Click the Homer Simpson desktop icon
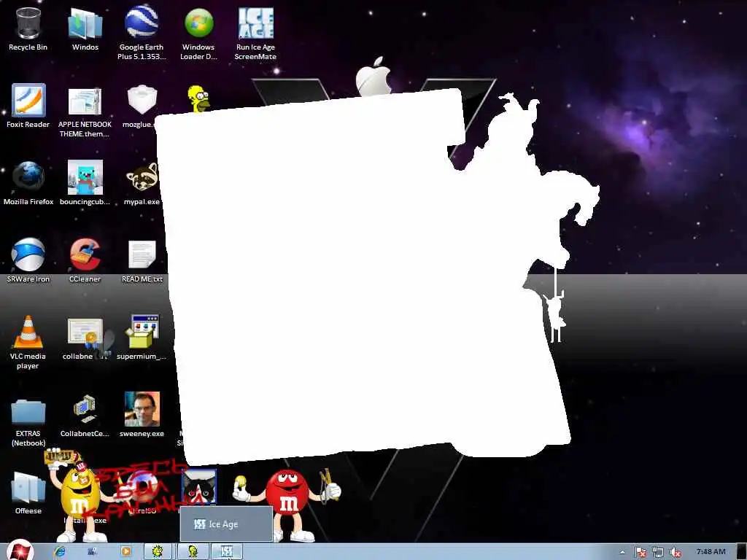Viewport: 747px width, 560px height. (198, 98)
